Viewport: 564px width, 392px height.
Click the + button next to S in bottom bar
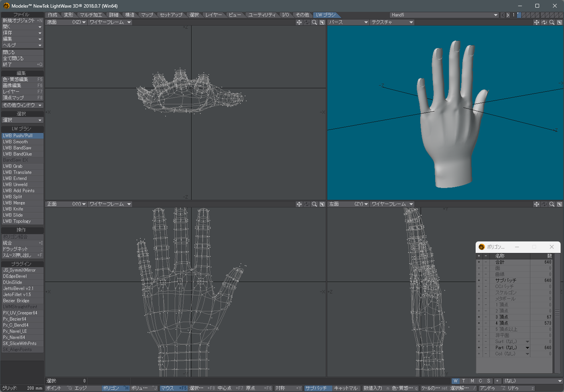click(x=497, y=381)
